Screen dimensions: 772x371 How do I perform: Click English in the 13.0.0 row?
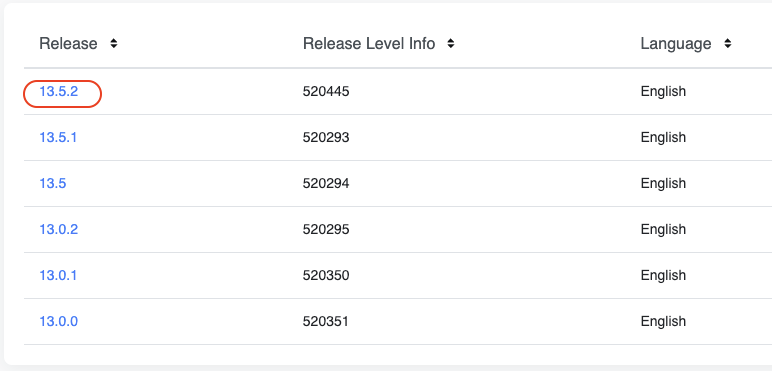(663, 322)
